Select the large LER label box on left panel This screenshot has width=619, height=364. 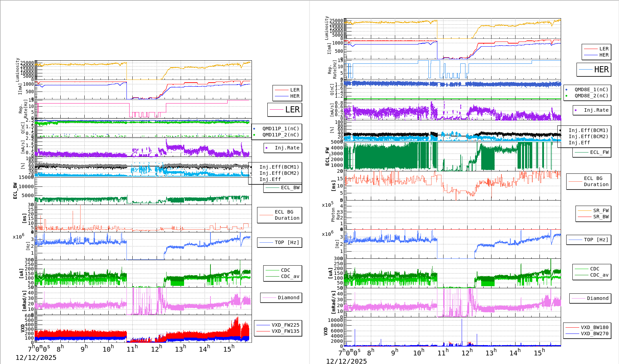tap(284, 110)
